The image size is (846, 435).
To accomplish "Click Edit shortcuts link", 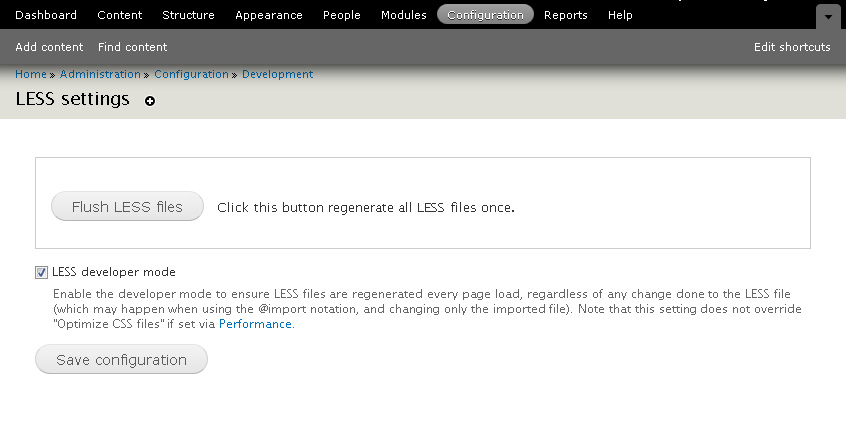I will pyautogui.click(x=792, y=47).
